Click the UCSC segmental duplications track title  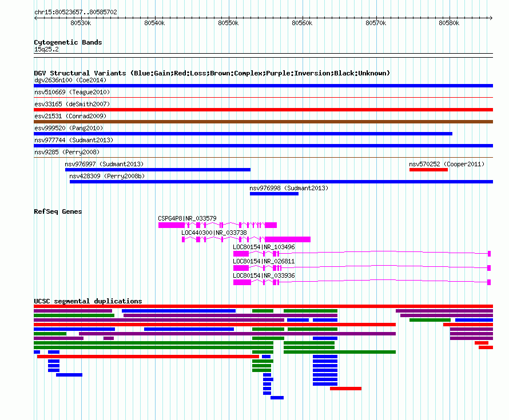88,301
